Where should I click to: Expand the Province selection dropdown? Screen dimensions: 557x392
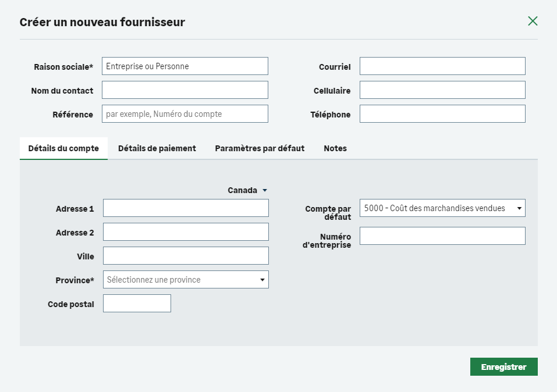click(186, 280)
